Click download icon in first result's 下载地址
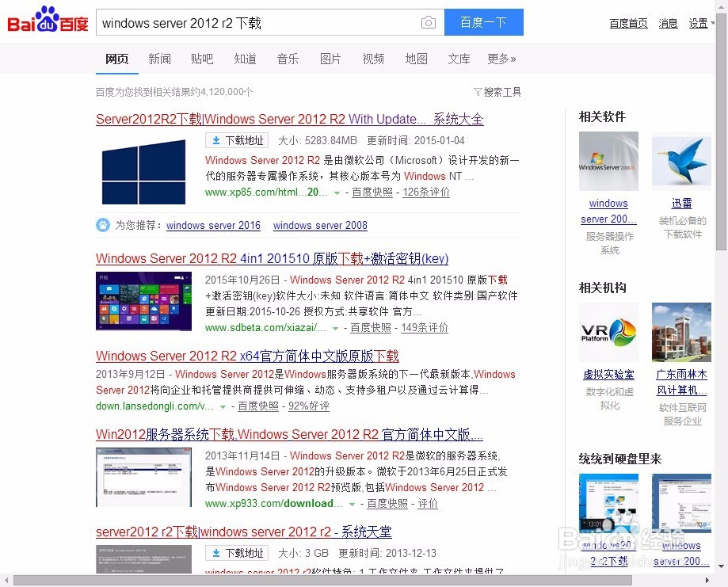This screenshot has width=728, height=587. coord(216,140)
